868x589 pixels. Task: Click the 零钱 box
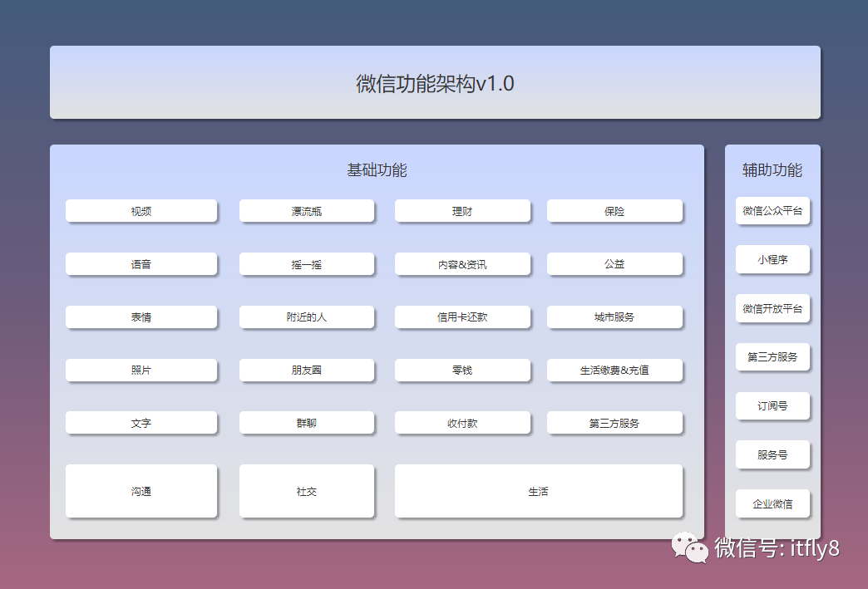tap(462, 370)
